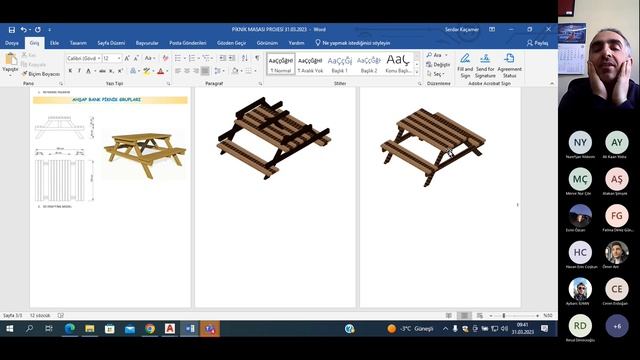Open File Explorer from the taskbar

tap(90, 329)
